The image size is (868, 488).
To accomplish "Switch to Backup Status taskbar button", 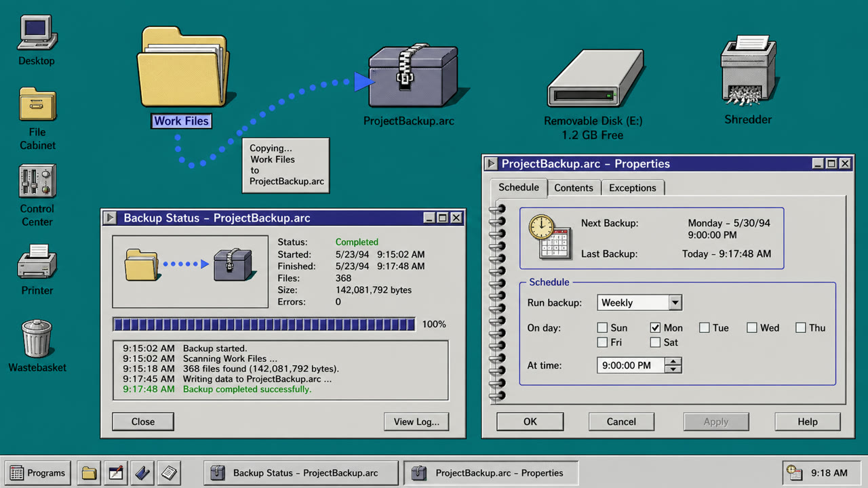I will click(x=302, y=473).
